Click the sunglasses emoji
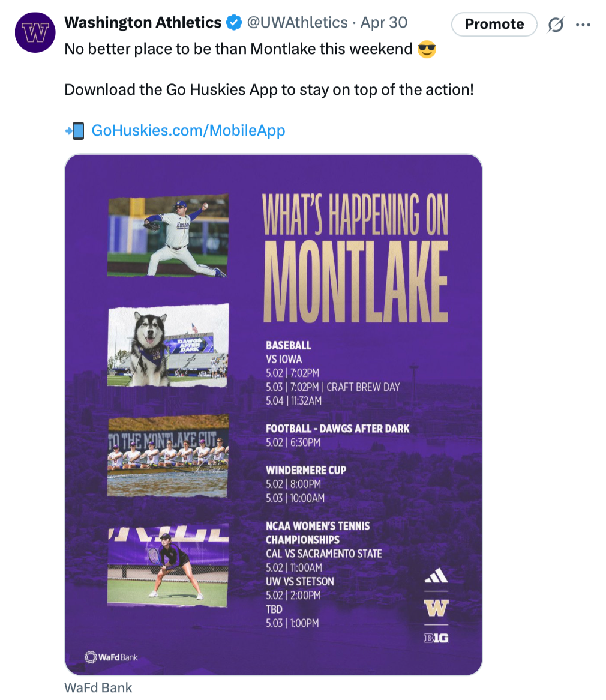 pos(427,49)
